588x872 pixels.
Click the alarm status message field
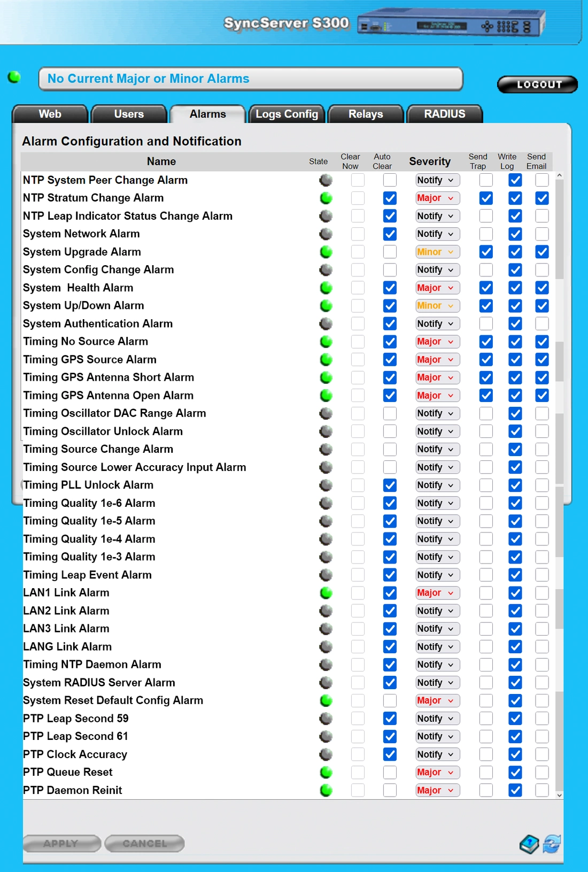tap(251, 79)
